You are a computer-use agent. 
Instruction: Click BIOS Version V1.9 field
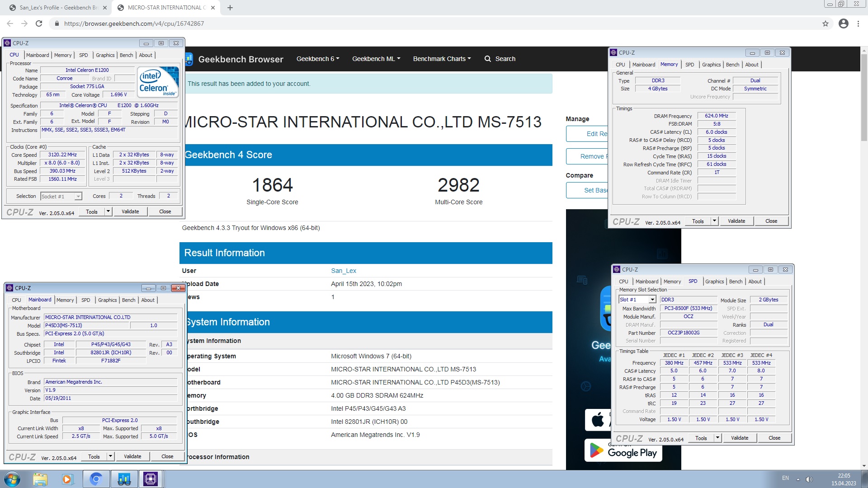(110, 390)
